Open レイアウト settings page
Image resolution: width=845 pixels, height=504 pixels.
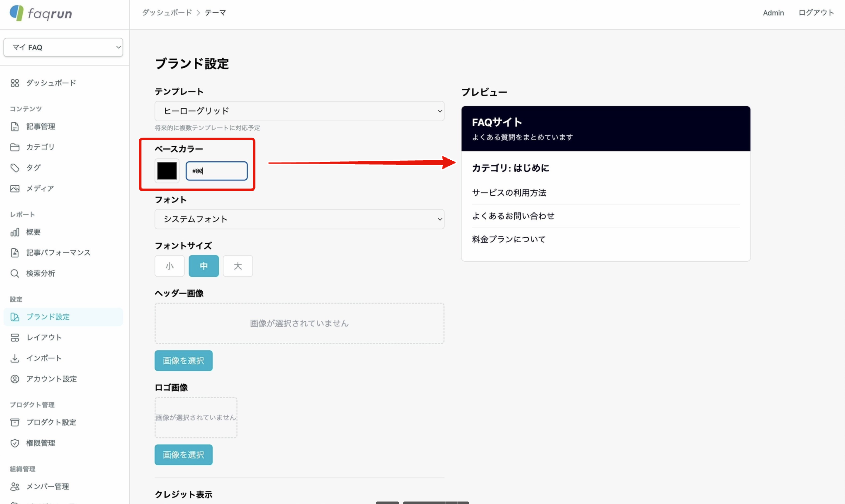[63, 338]
